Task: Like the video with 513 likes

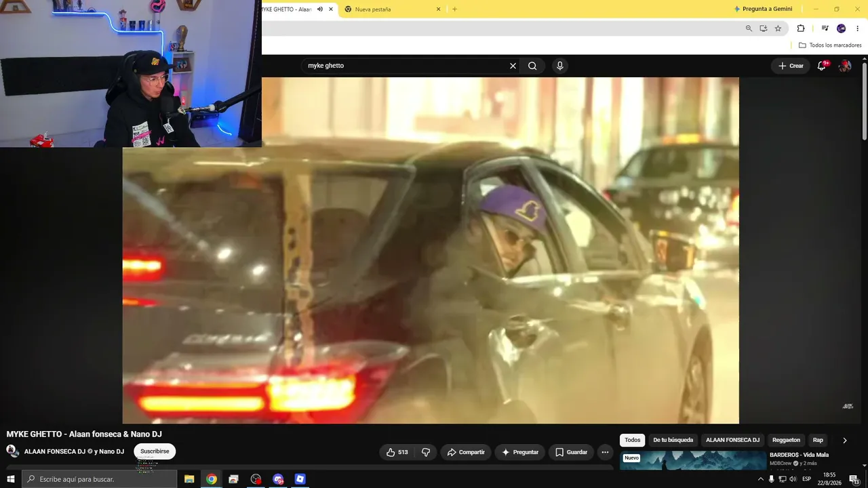Action: click(x=397, y=452)
